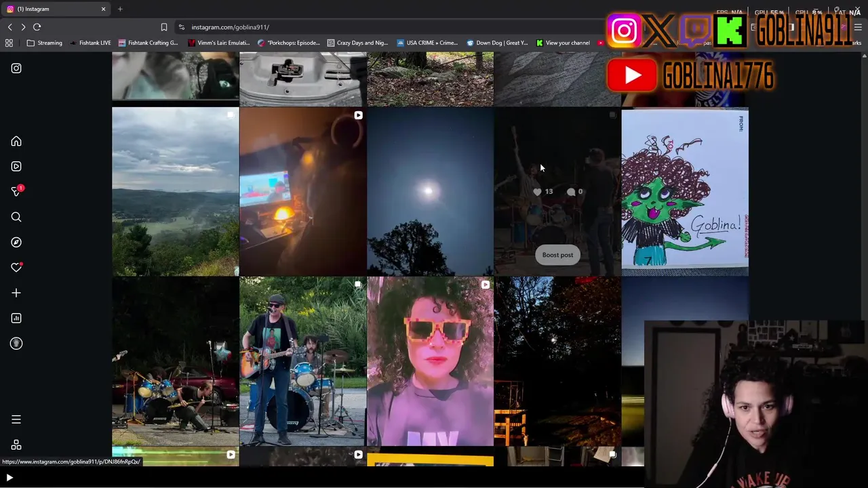Bookmark this page icon
868x488 pixels.
click(163, 27)
